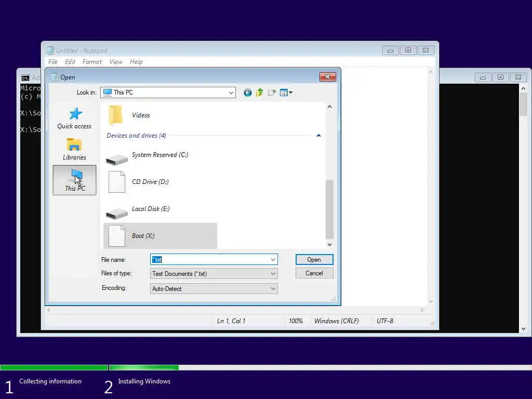Click the Ln 1, Col 1 status text

coord(231,321)
